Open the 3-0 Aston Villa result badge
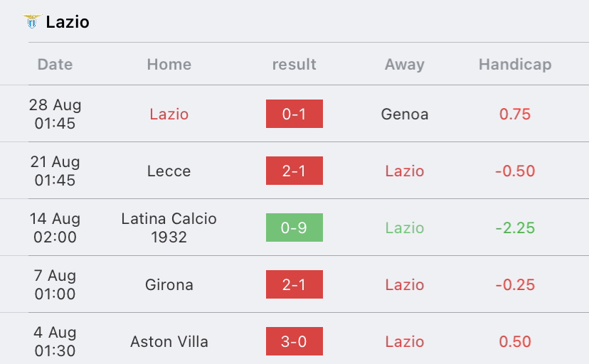 (294, 341)
